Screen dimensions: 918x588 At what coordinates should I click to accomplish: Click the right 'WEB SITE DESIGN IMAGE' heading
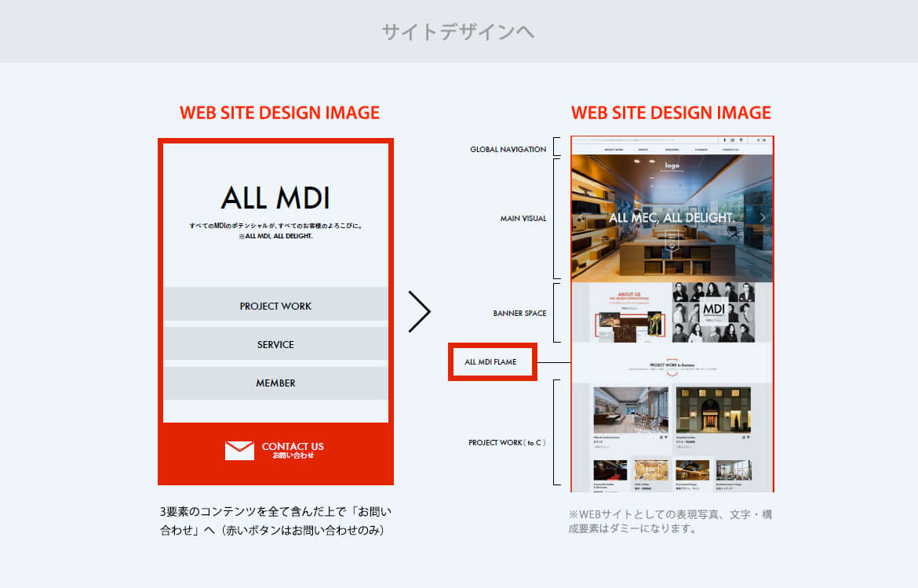pyautogui.click(x=671, y=112)
